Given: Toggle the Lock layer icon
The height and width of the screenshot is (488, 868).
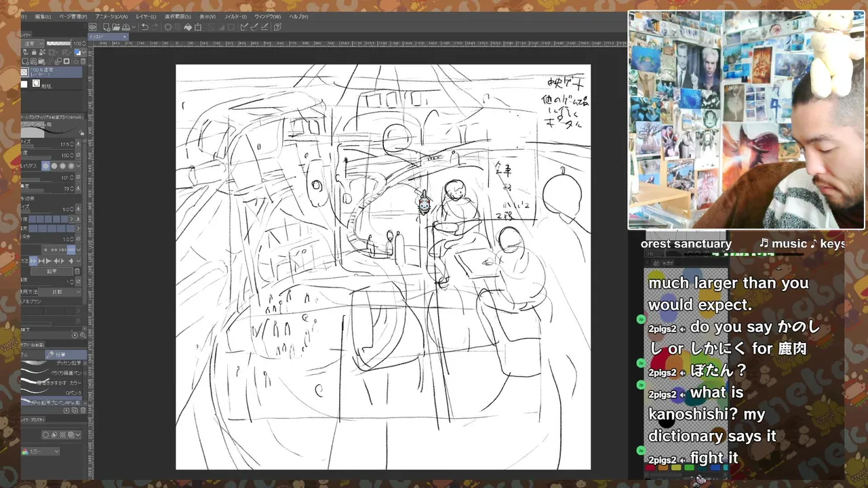Looking at the screenshot, I should pos(34,52).
